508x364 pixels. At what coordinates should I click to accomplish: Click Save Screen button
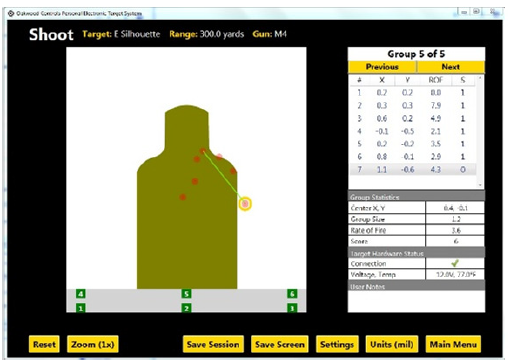pos(280,344)
